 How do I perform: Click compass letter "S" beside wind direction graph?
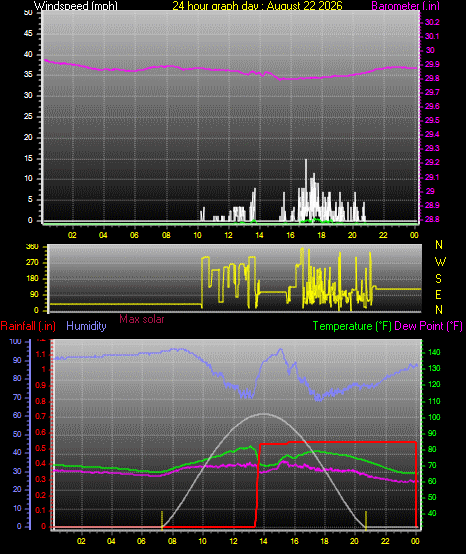tap(438, 278)
